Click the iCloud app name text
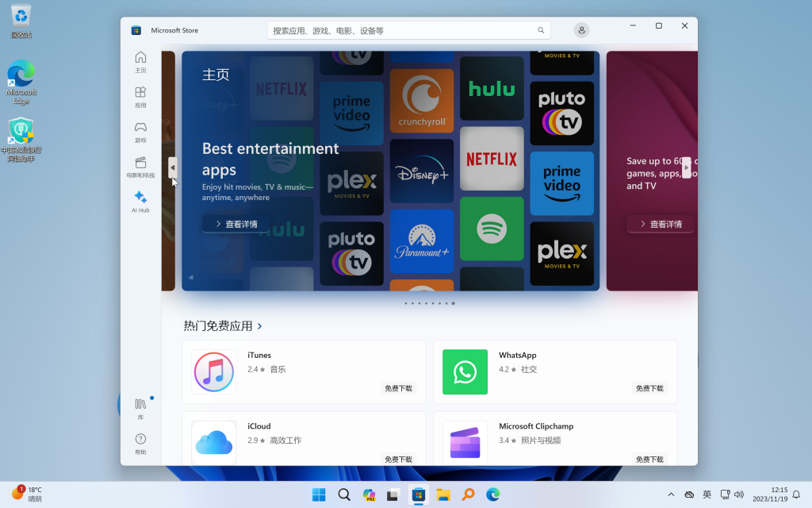Image resolution: width=812 pixels, height=508 pixels. pos(259,426)
